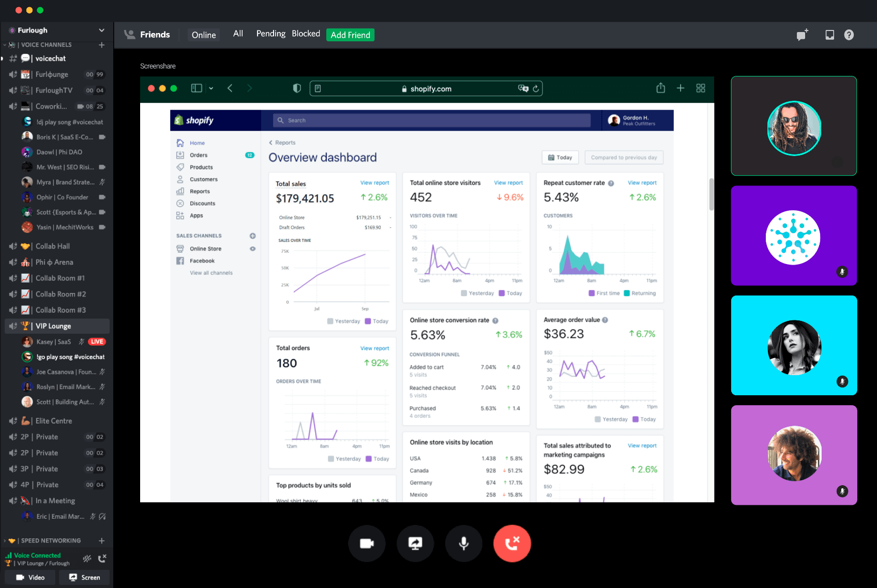
Task: Select the woman's avatar video tile
Action: pyautogui.click(x=794, y=345)
